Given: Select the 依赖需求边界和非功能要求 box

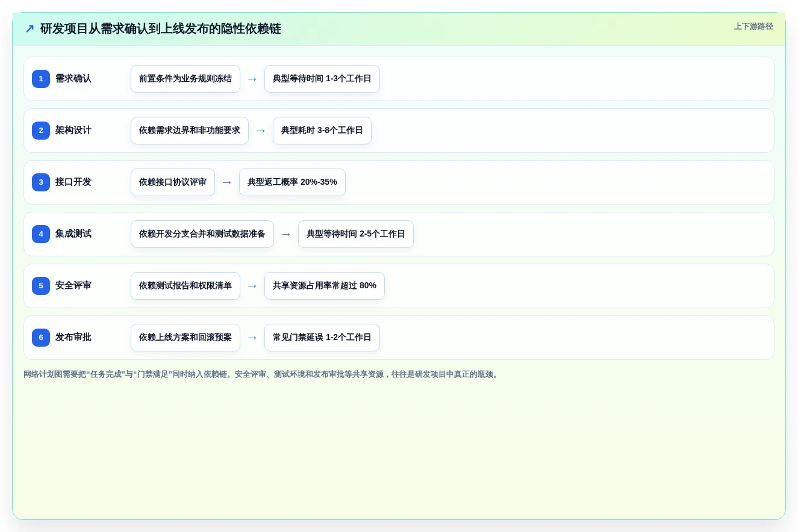Looking at the screenshot, I should tap(190, 131).
